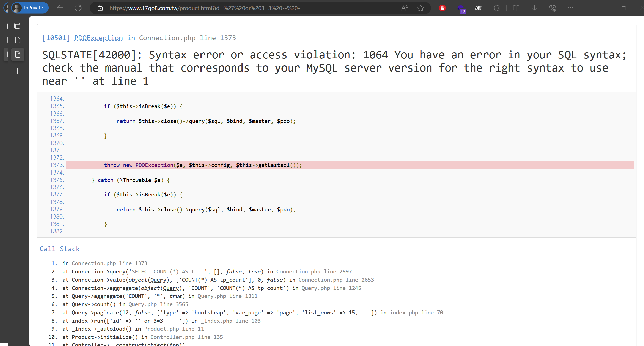Open the Downloads icon
Screen dimensions: 644x346
(534, 8)
